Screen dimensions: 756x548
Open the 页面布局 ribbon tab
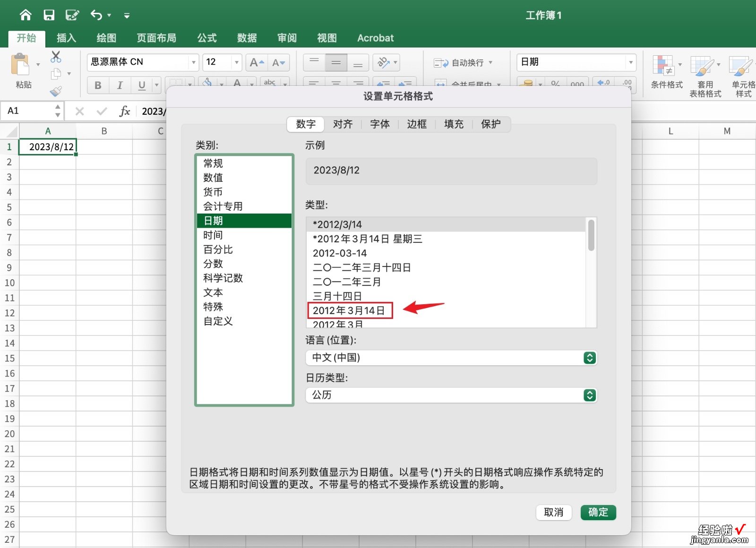coord(156,38)
